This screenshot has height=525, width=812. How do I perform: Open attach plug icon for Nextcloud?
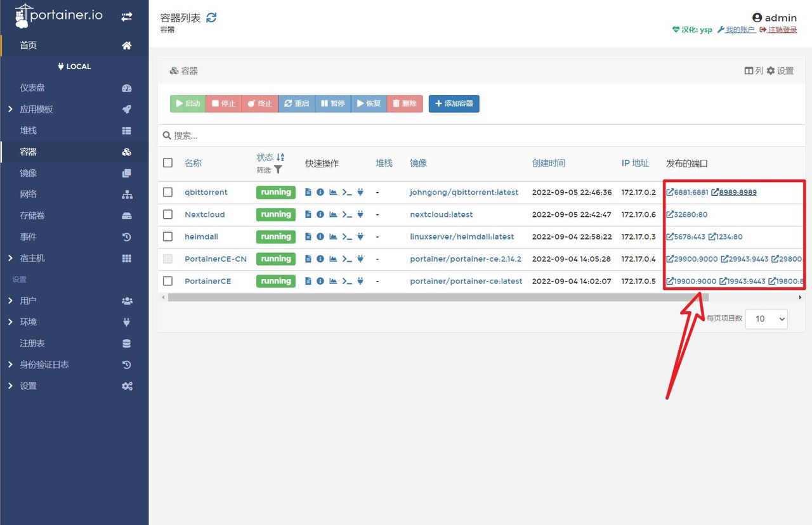tap(360, 214)
